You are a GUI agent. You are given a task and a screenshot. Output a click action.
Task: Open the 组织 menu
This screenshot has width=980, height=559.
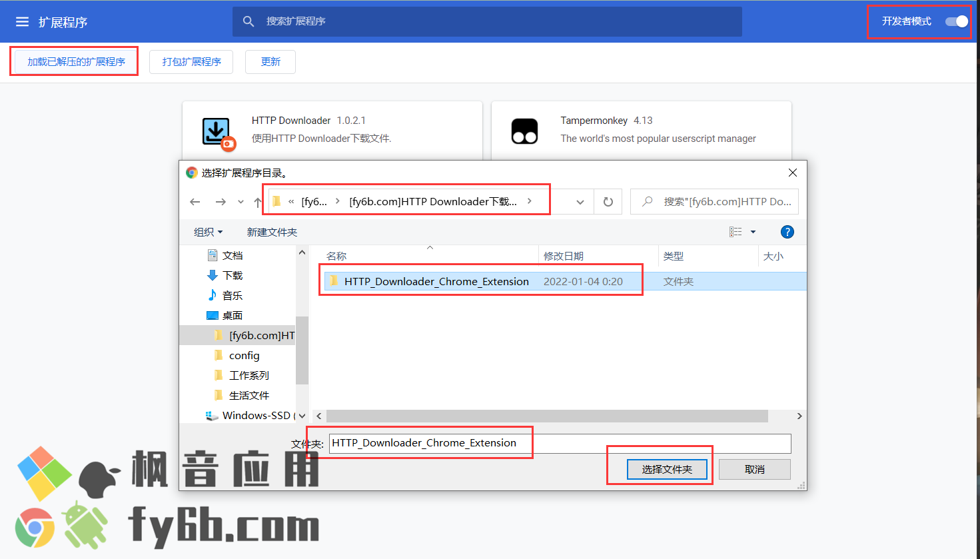click(x=208, y=232)
